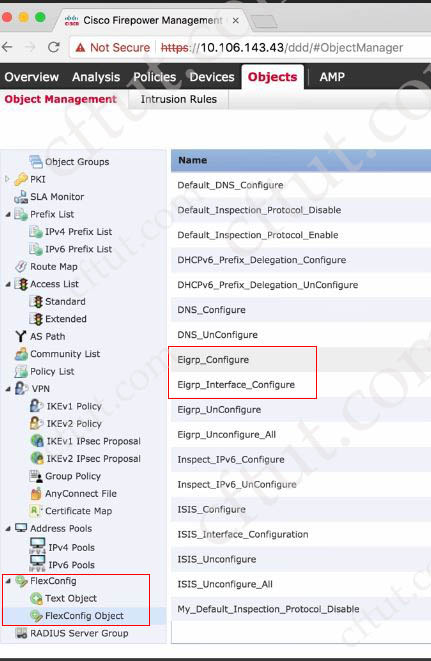
Task: Open the Analysis menu tab
Action: click(x=96, y=77)
